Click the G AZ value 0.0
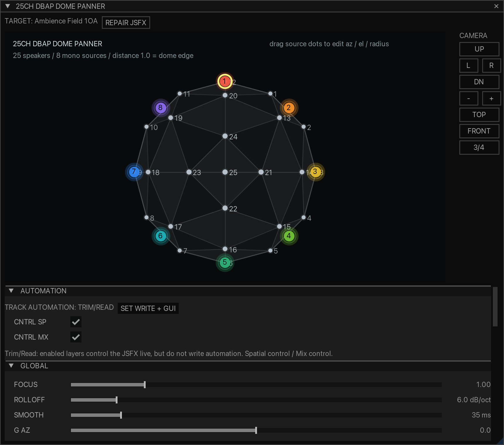Image resolution: width=504 pixels, height=445 pixels. (485, 430)
